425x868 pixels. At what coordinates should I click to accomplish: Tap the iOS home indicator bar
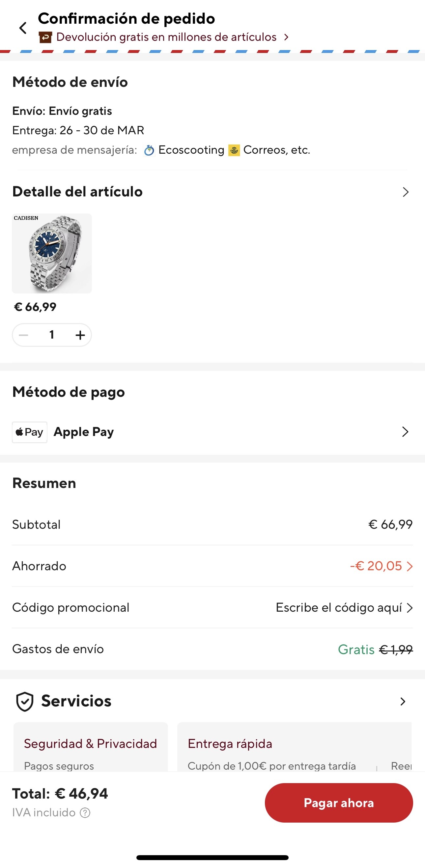(212, 857)
